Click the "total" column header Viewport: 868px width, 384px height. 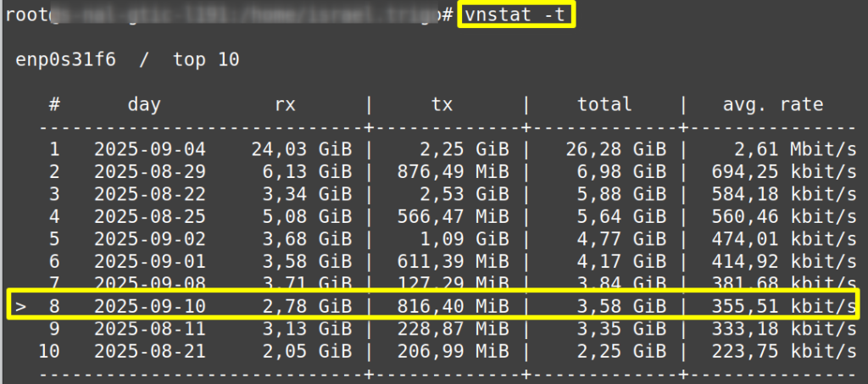pyautogui.click(x=604, y=104)
